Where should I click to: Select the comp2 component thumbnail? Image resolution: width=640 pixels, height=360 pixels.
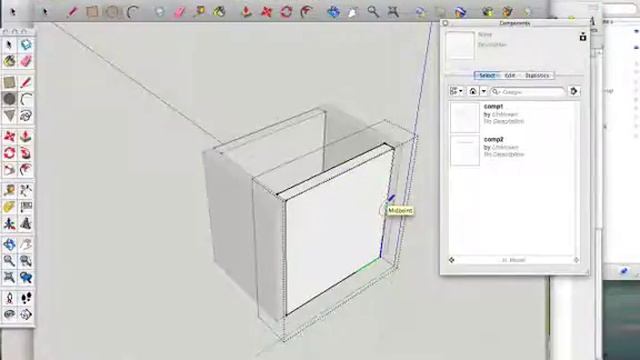(x=465, y=151)
